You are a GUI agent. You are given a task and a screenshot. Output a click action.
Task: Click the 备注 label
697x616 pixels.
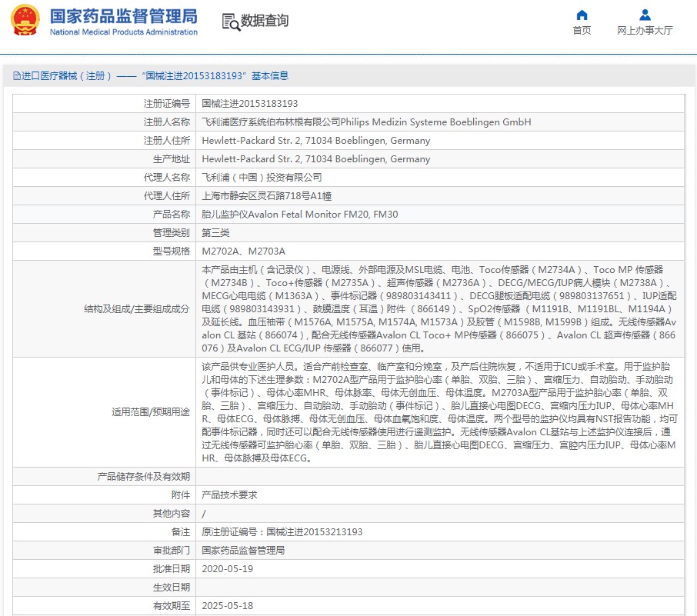pyautogui.click(x=181, y=532)
